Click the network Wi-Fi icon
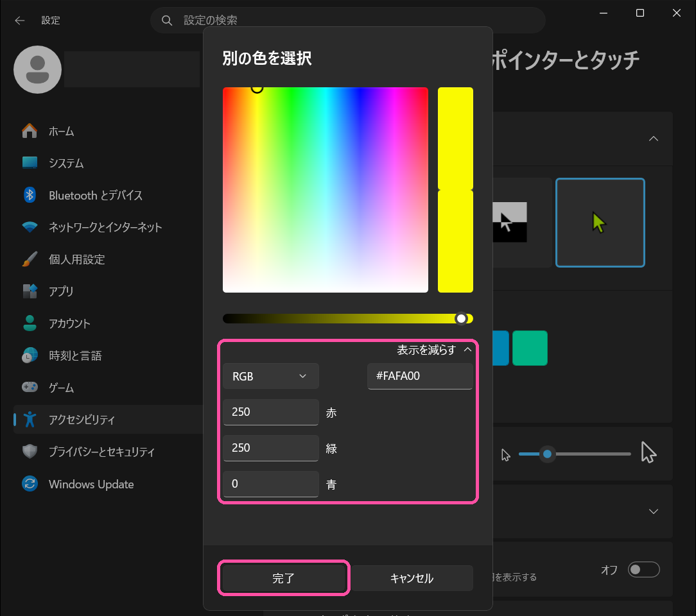696x616 pixels. pyautogui.click(x=30, y=227)
